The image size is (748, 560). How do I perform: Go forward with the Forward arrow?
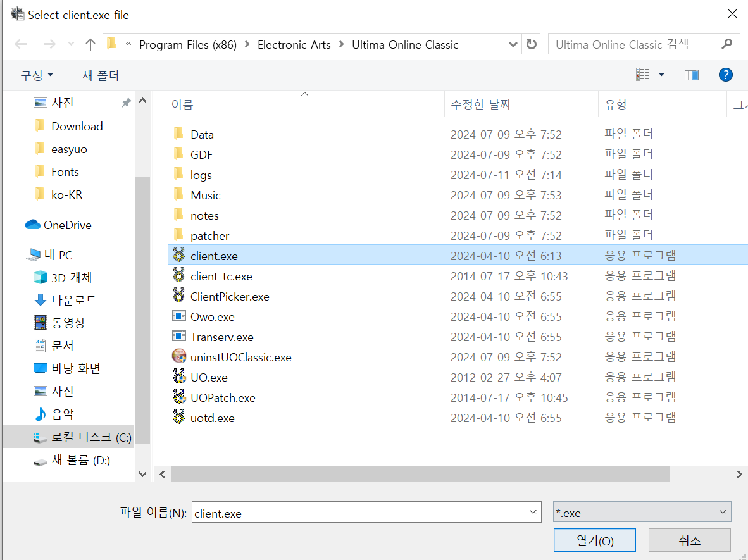pyautogui.click(x=49, y=44)
